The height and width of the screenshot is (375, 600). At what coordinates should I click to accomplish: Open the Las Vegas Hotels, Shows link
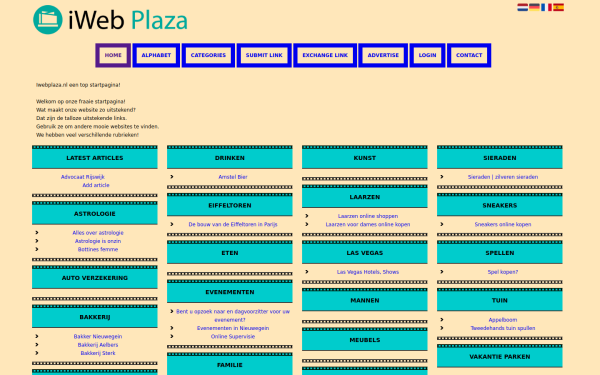[368, 272]
